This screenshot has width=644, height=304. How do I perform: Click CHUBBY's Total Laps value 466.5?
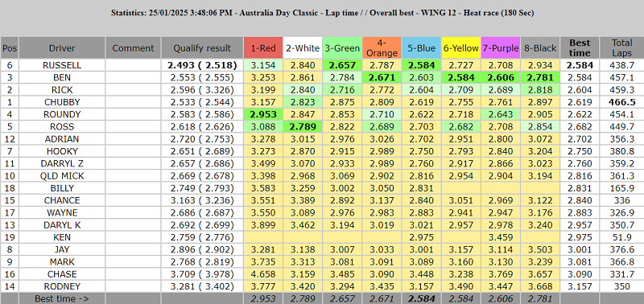coord(622,102)
